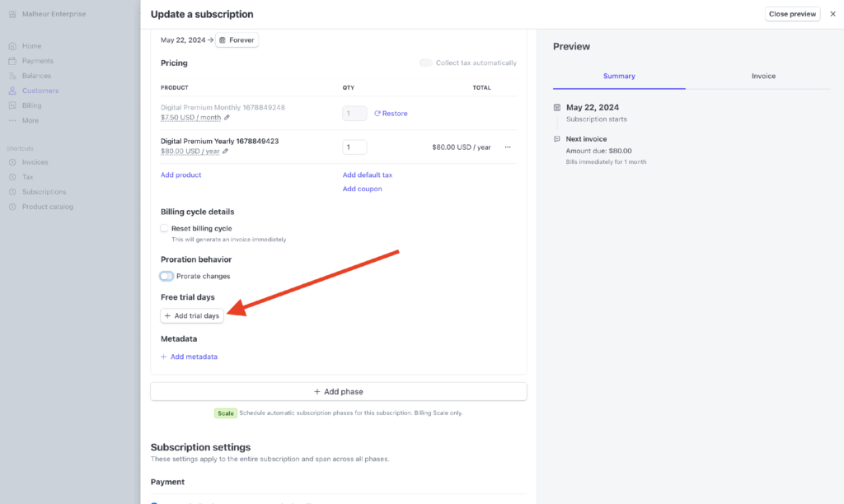This screenshot has height=504, width=844.
Task: Click quantity field for Digital Premium Yearly
Action: point(354,147)
